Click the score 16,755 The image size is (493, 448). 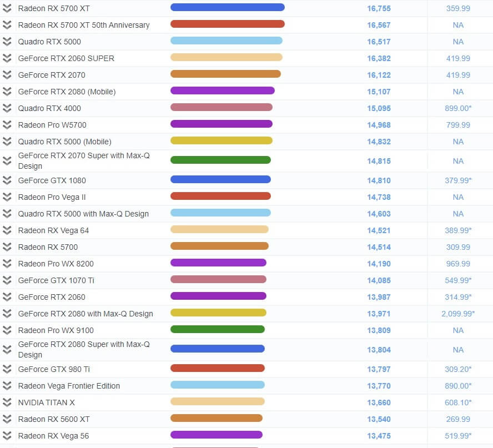point(379,8)
